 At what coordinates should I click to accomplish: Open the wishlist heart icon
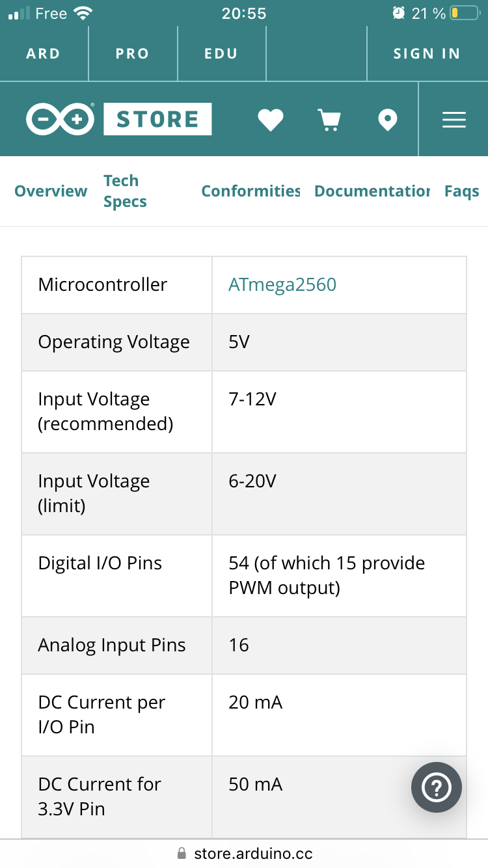[271, 120]
